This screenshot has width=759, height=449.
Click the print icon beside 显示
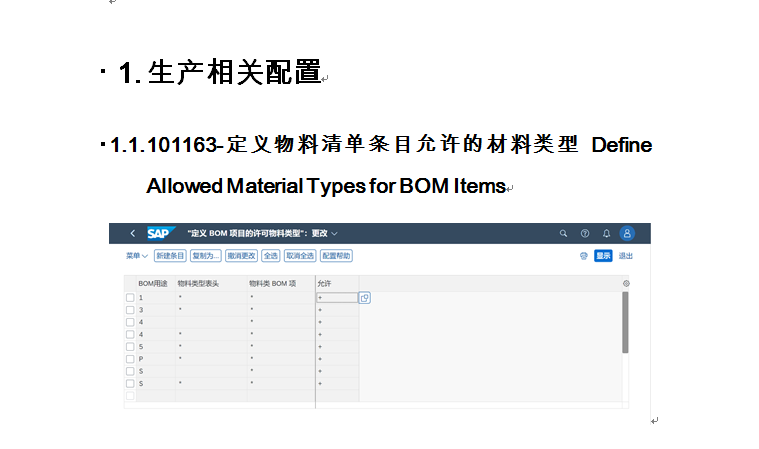(583, 256)
